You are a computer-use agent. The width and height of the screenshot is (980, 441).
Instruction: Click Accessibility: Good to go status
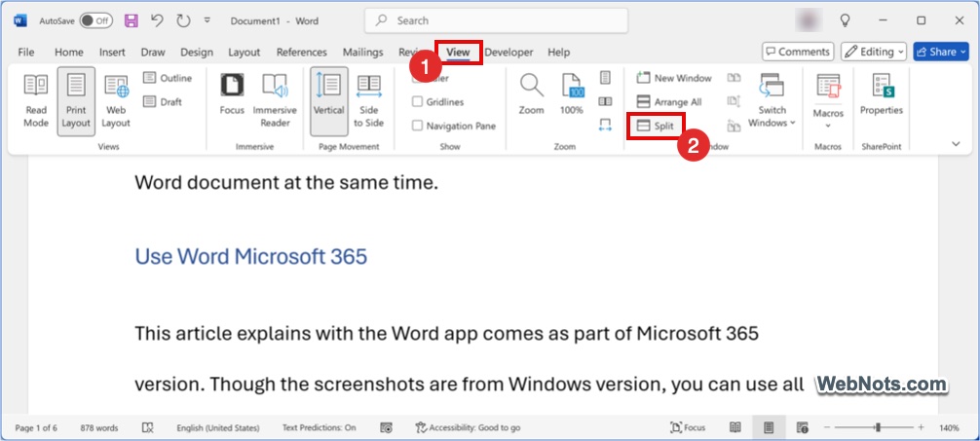point(468,428)
